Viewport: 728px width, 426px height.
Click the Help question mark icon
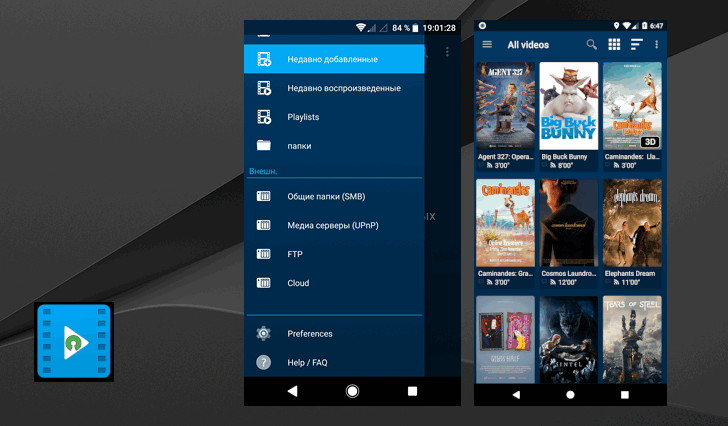(x=263, y=362)
